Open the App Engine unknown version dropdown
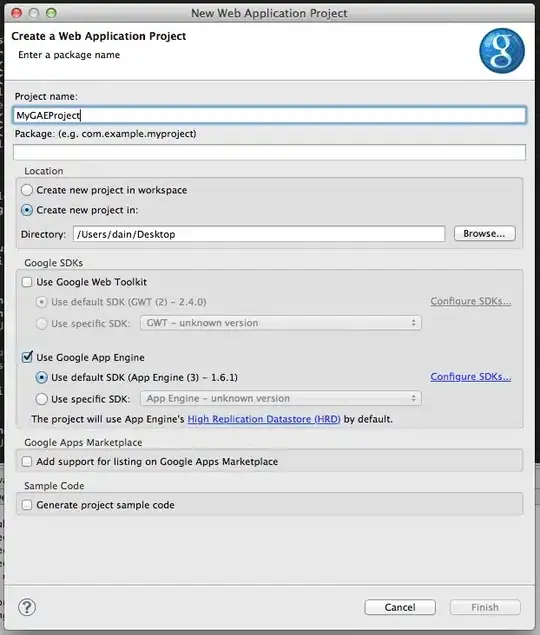Screen dimensions: 540x635 click(x=281, y=398)
